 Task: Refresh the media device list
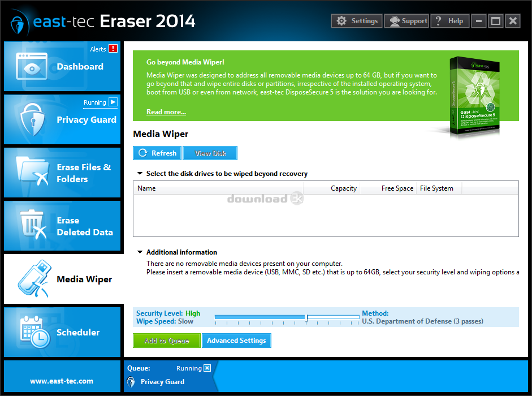[x=157, y=153]
